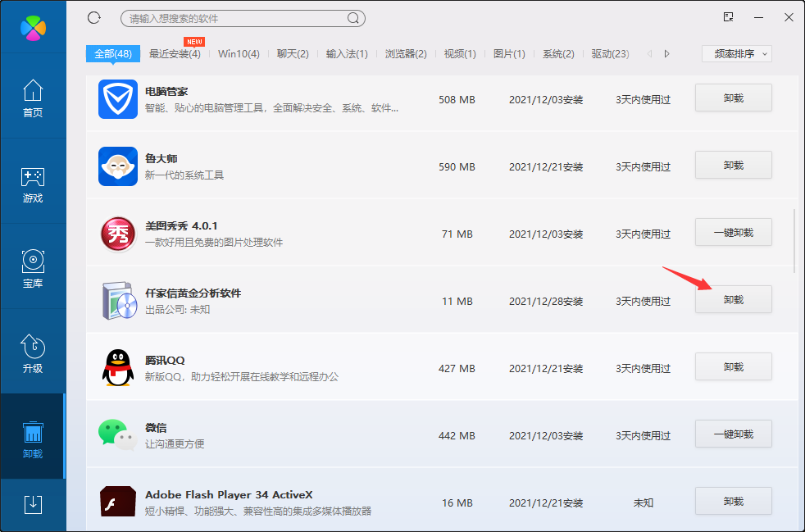Open the 首页 home section in sidebar
Viewport: 805px width, 532px height.
[33, 99]
